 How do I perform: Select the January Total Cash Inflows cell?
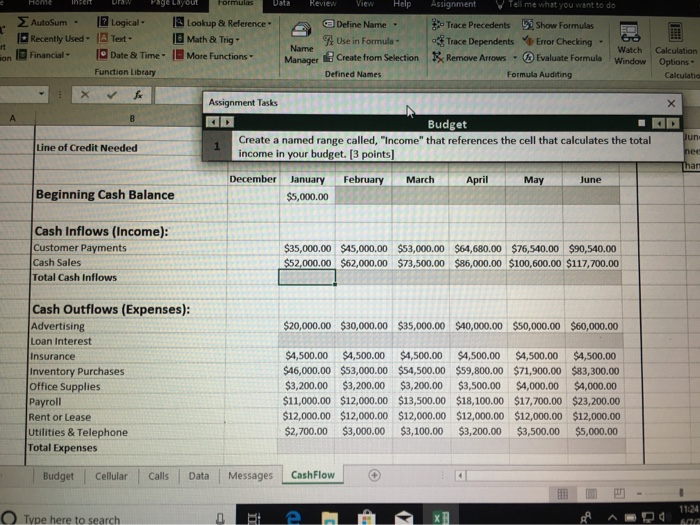coord(307,277)
